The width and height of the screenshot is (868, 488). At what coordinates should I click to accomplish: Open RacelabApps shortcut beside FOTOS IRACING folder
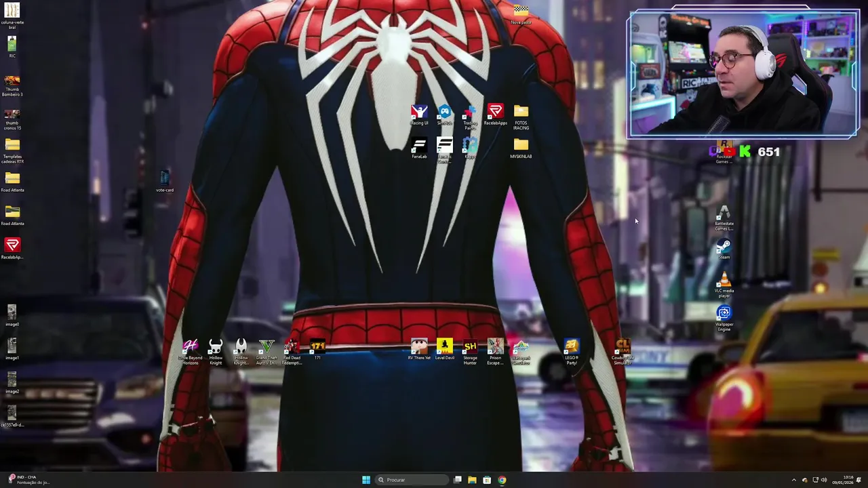495,115
